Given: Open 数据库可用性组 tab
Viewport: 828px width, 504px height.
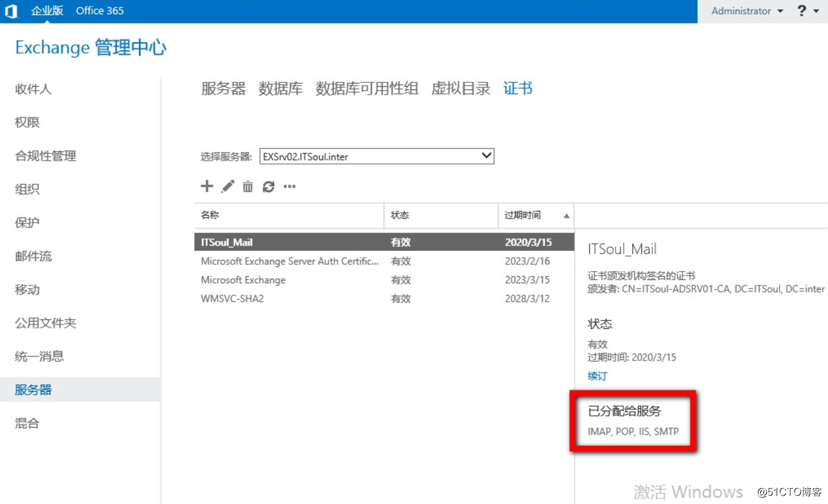Looking at the screenshot, I should (x=367, y=89).
